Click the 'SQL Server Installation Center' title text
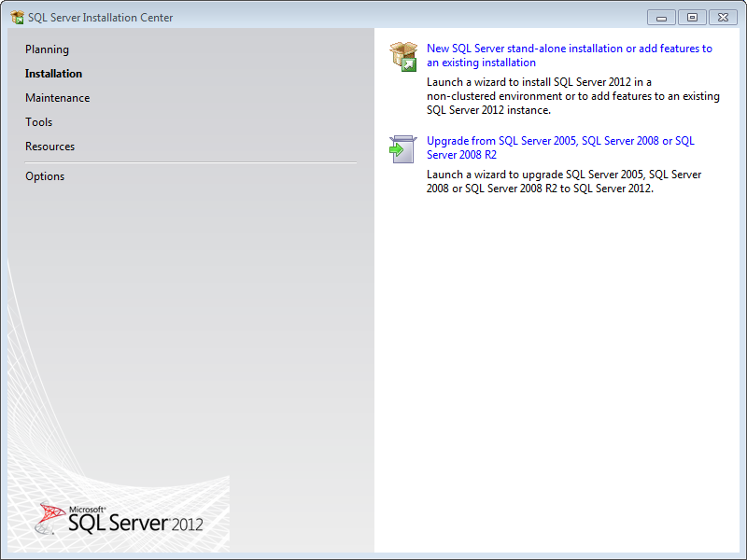Screen dimensions: 747x560 pyautogui.click(x=101, y=18)
